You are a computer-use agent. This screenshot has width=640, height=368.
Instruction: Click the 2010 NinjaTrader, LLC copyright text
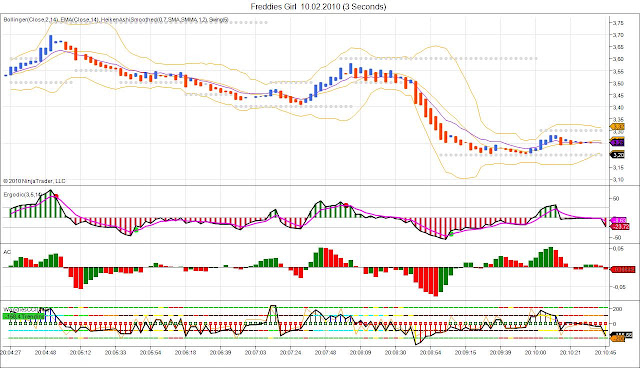(34, 181)
